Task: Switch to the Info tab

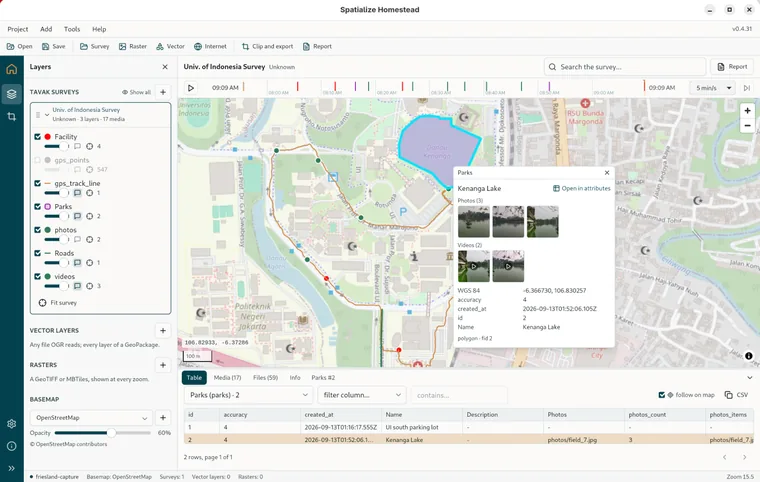Action: pyautogui.click(x=295, y=377)
